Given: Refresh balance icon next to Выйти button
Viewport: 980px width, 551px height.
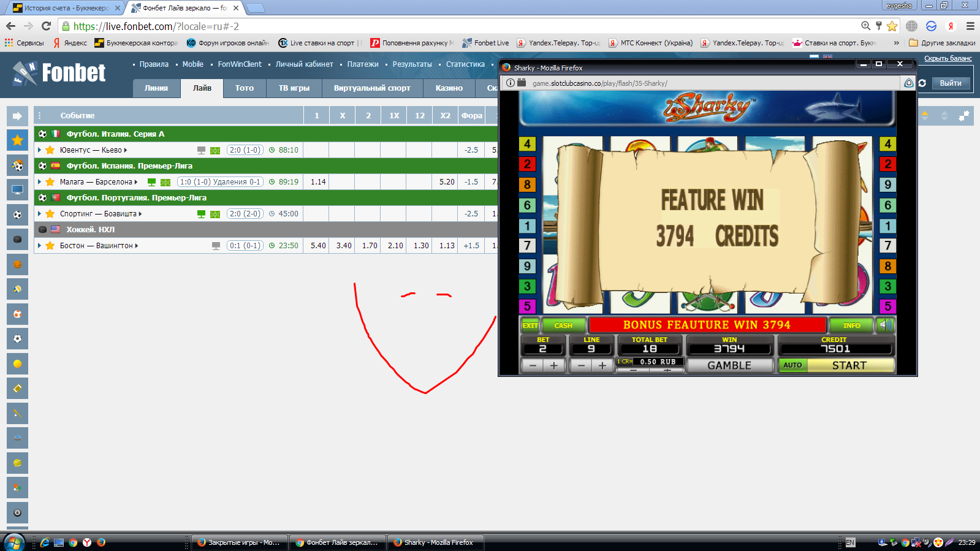Looking at the screenshot, I should point(922,83).
